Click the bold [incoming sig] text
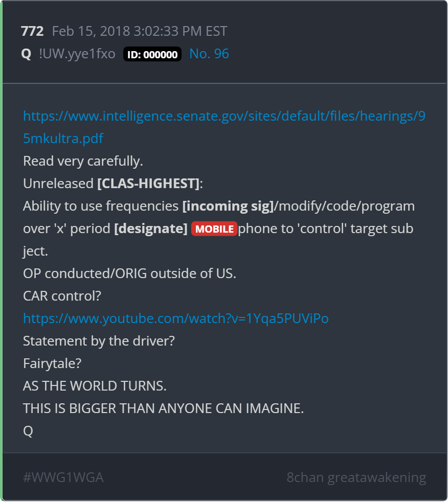Screen dimensions: 448x502 228,206
